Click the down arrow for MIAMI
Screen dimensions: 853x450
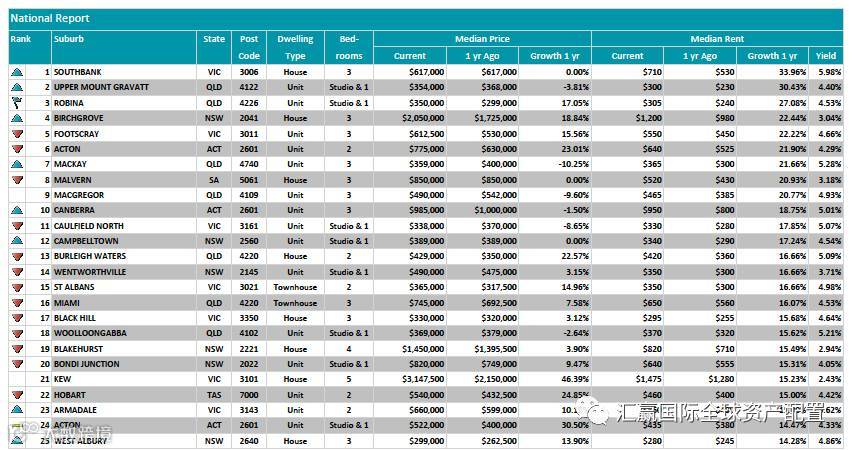point(17,303)
